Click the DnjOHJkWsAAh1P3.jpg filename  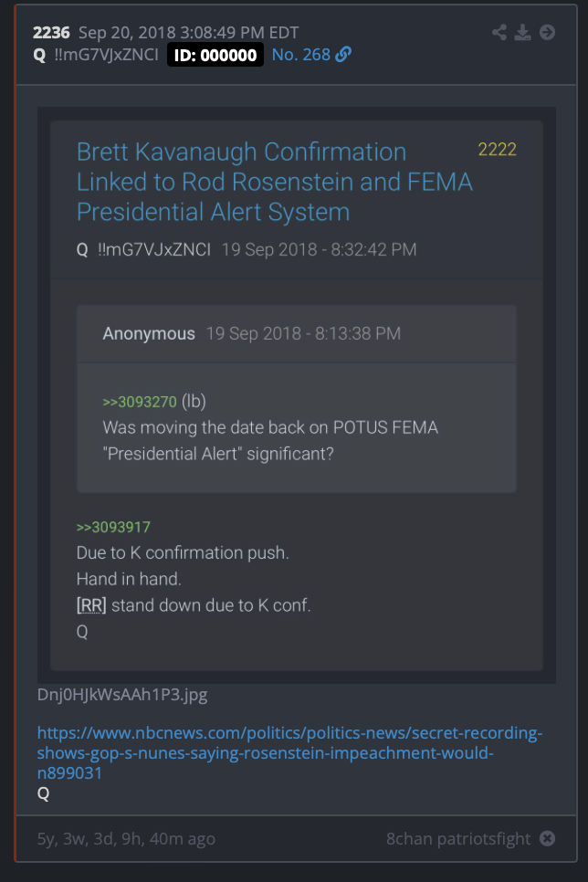(122, 695)
